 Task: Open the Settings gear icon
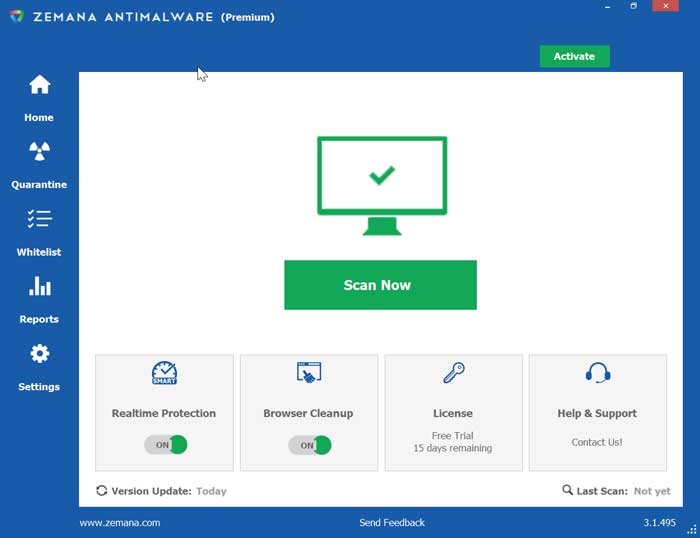coord(40,354)
